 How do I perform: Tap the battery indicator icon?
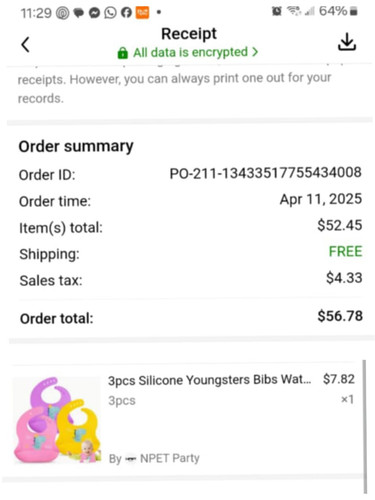354,11
